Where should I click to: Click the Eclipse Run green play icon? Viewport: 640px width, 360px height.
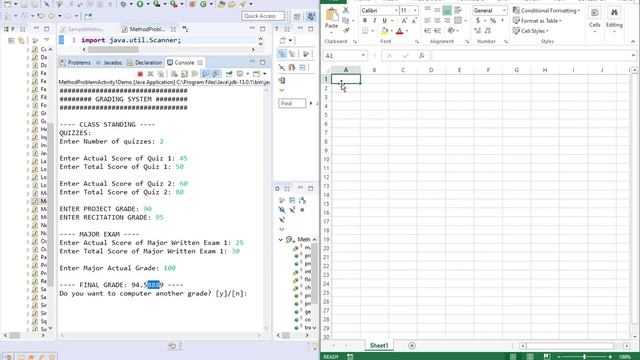(140, 4)
